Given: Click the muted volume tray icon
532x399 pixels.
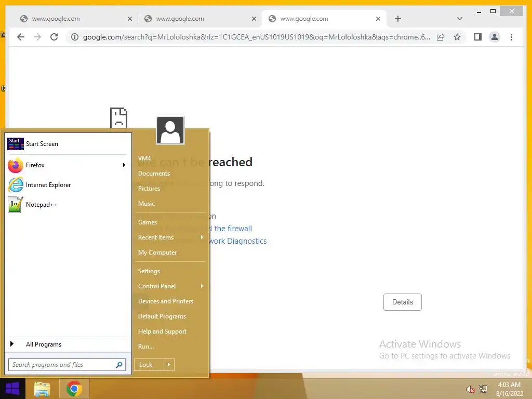Looking at the screenshot, I should 470,389.
